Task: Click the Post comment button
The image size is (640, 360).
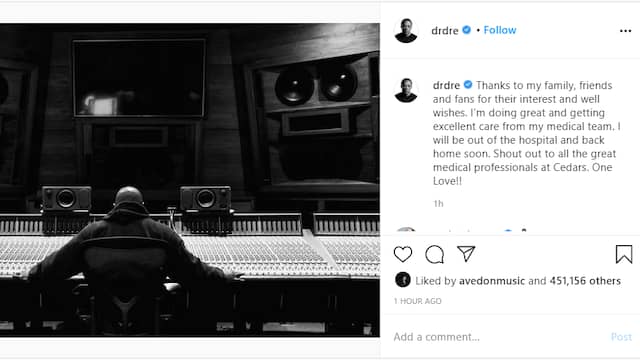Action: (621, 337)
